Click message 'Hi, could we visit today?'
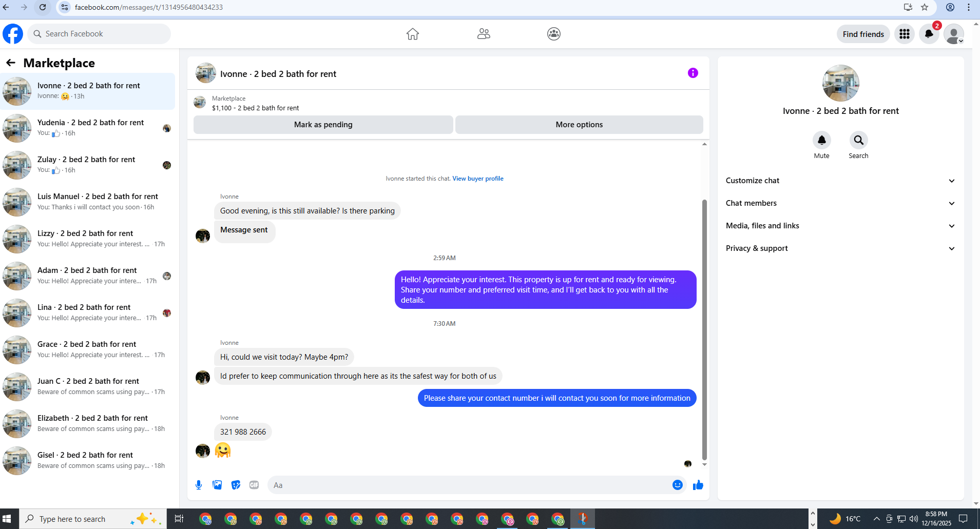This screenshot has width=980, height=529. [x=284, y=357]
